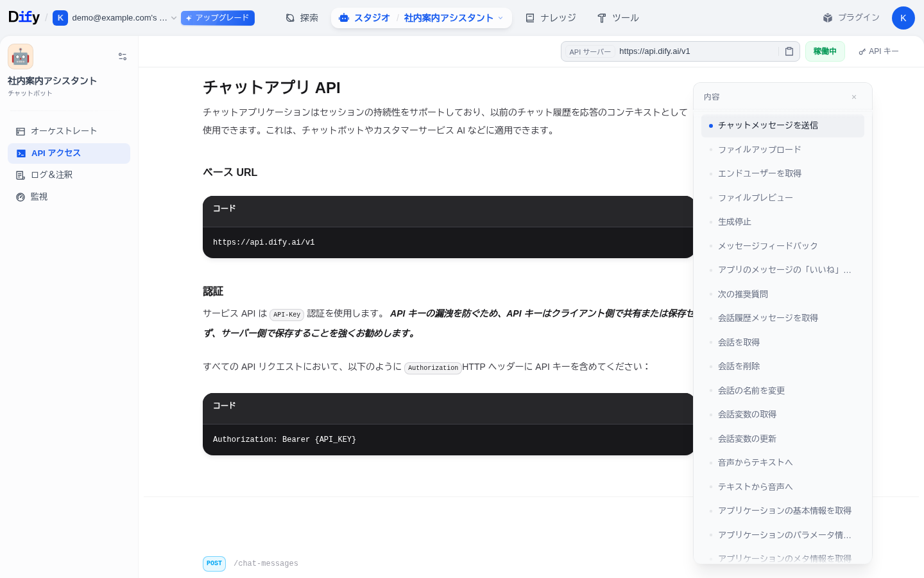Click the base URL code https://api.dify.ai/v1

click(x=264, y=243)
